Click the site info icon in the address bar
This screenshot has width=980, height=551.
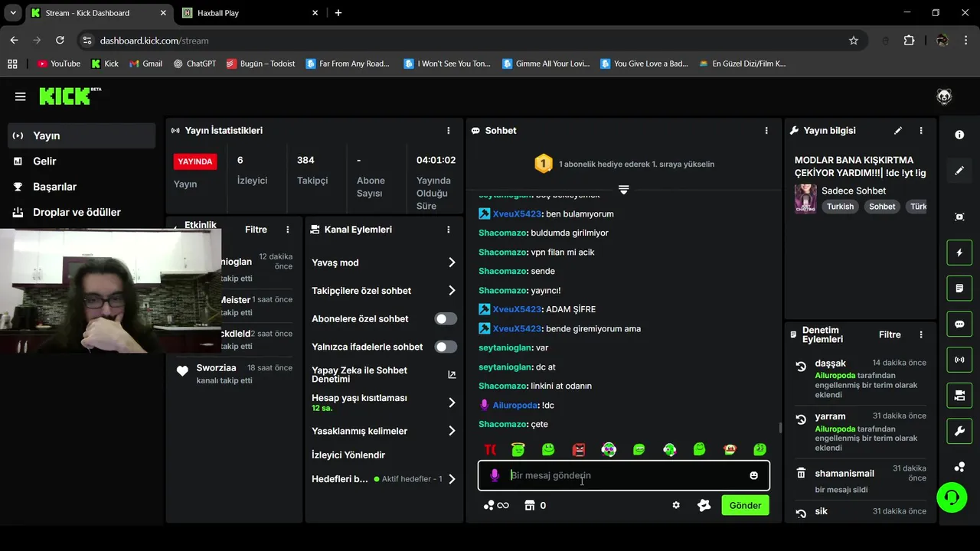coord(87,41)
